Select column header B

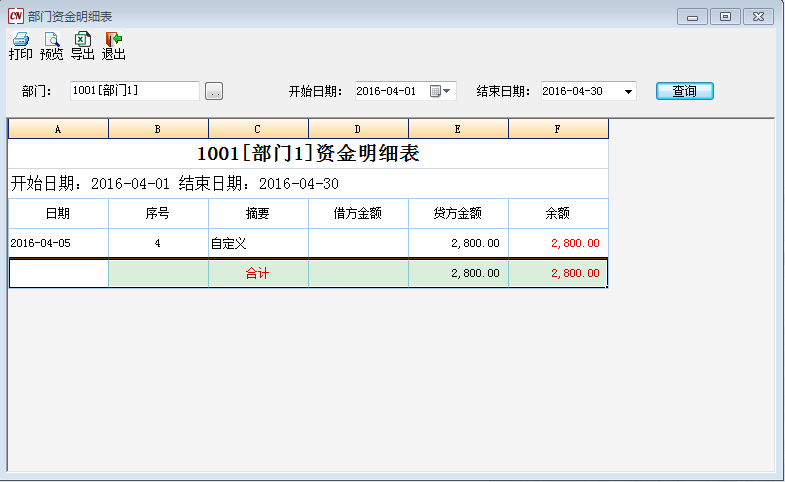(x=158, y=129)
